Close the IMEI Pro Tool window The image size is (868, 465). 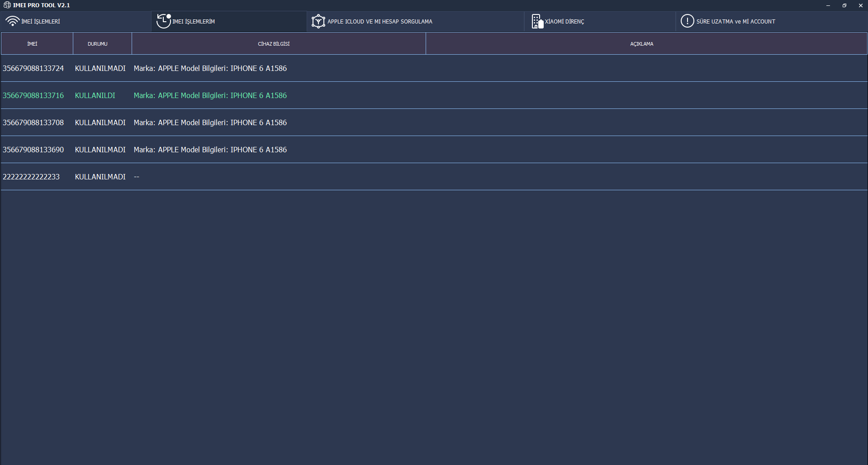[x=860, y=5]
